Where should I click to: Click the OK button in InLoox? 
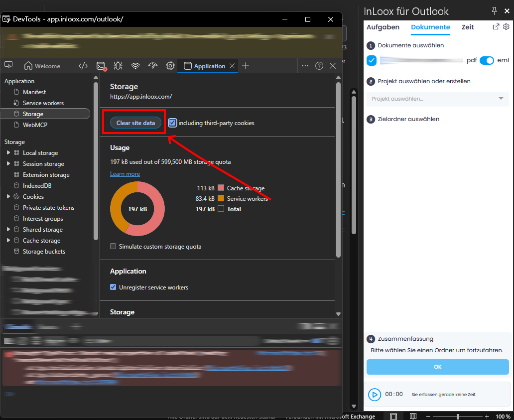(438, 367)
